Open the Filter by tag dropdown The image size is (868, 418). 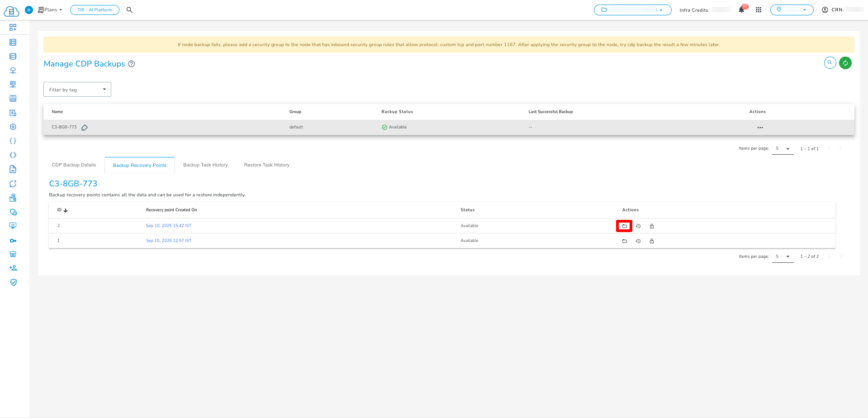click(x=77, y=90)
